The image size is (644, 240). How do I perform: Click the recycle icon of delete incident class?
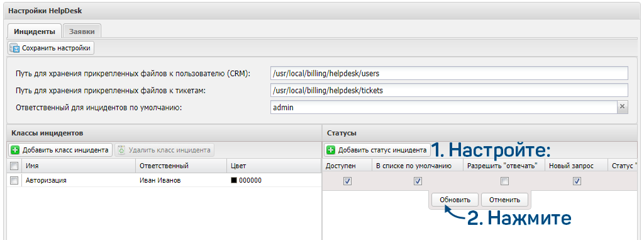click(x=121, y=150)
